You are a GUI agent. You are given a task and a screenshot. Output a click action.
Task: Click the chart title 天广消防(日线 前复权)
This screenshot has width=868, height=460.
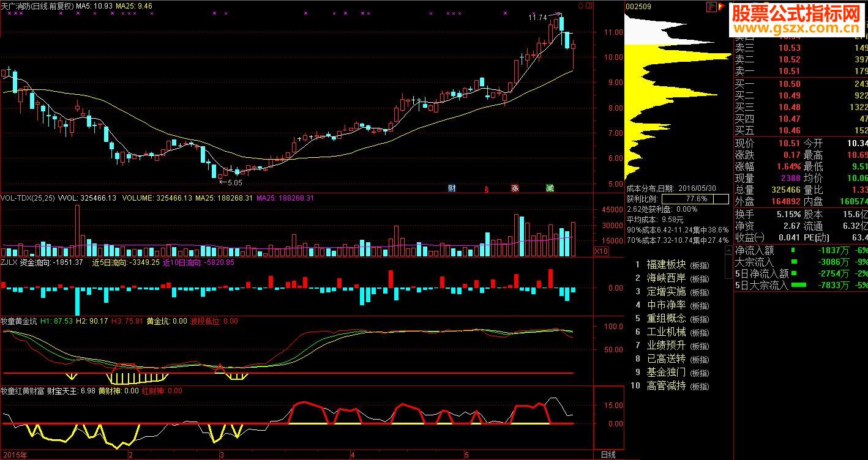pyautogui.click(x=37, y=6)
